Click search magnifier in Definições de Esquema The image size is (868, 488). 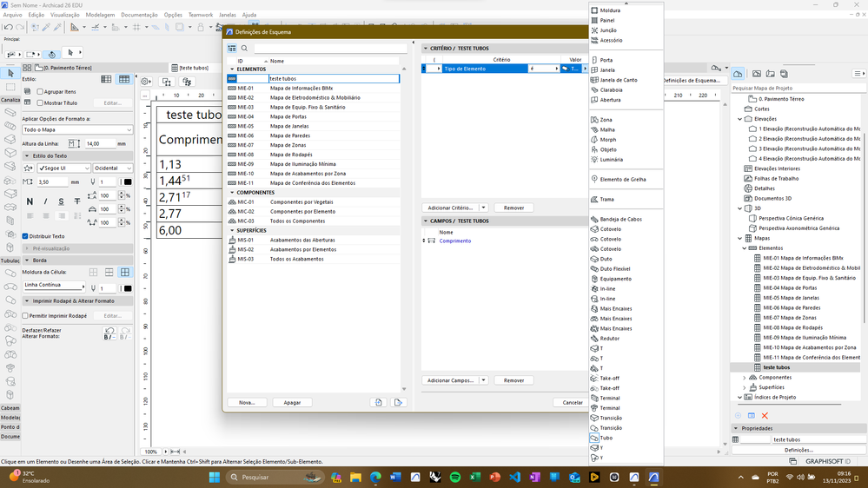[x=245, y=49]
